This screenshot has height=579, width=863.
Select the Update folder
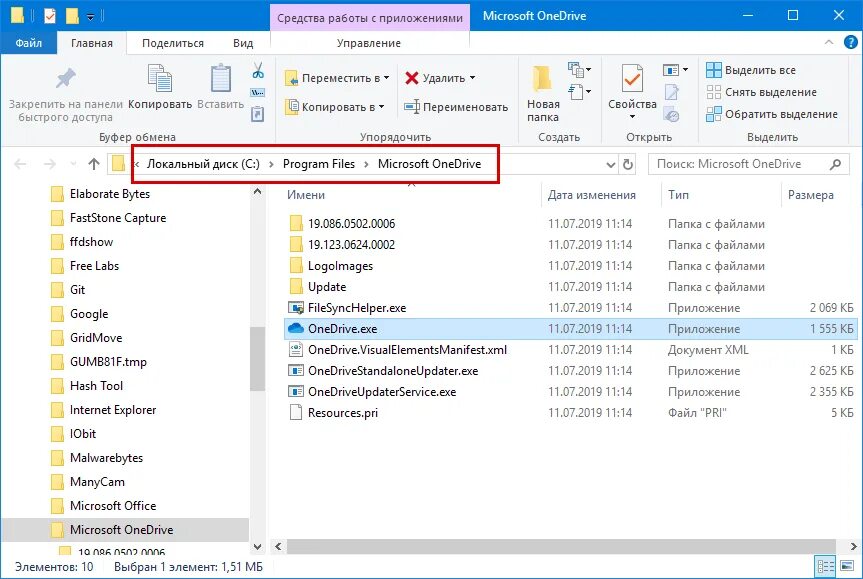tap(571, 287)
